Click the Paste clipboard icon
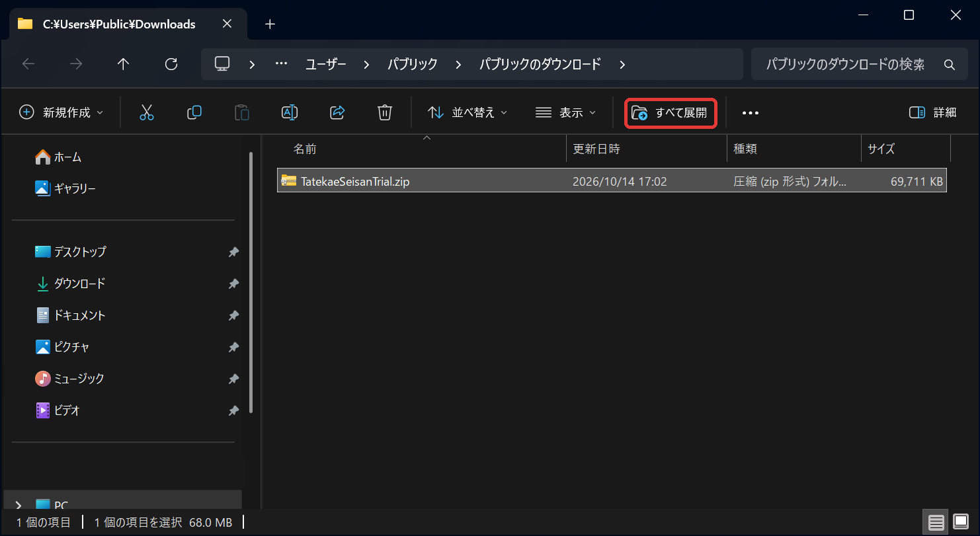 click(x=242, y=112)
